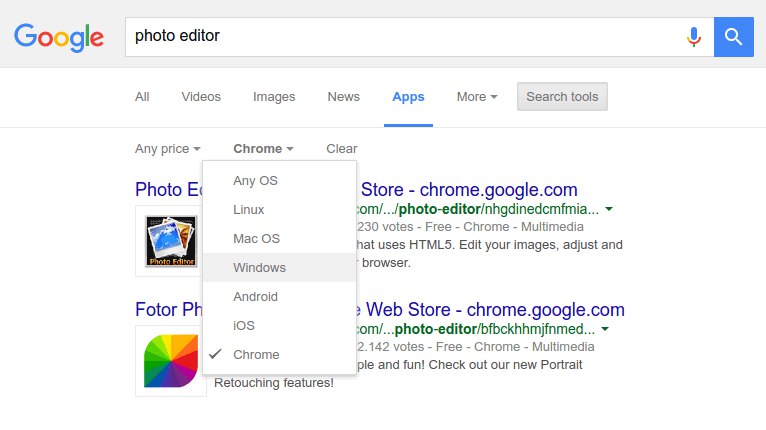Click the microphone voice search icon
Screen dimensions: 766x430
(x=694, y=37)
